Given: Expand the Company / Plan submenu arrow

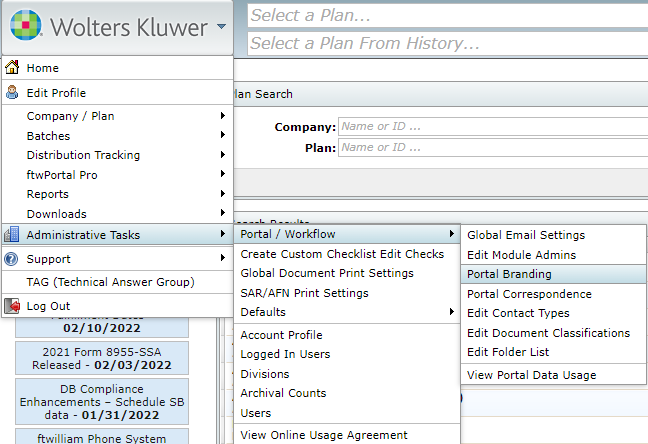Looking at the screenshot, I should click(x=223, y=115).
